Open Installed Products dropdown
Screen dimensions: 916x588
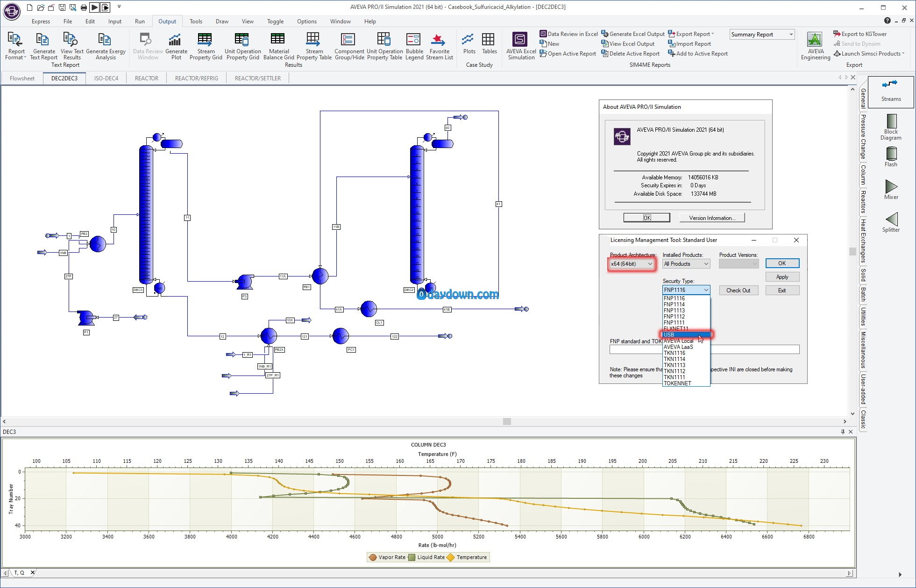(x=686, y=264)
